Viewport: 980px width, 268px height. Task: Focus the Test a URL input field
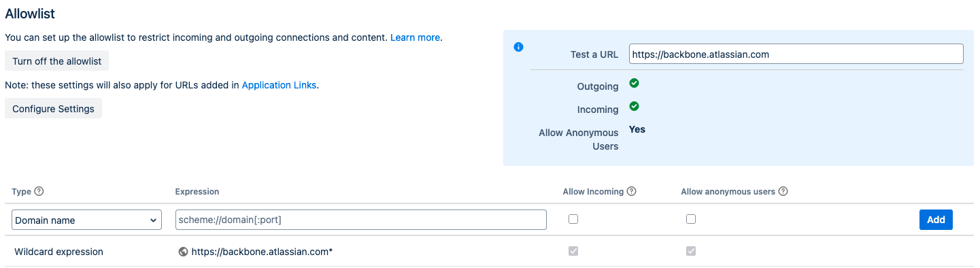point(796,54)
